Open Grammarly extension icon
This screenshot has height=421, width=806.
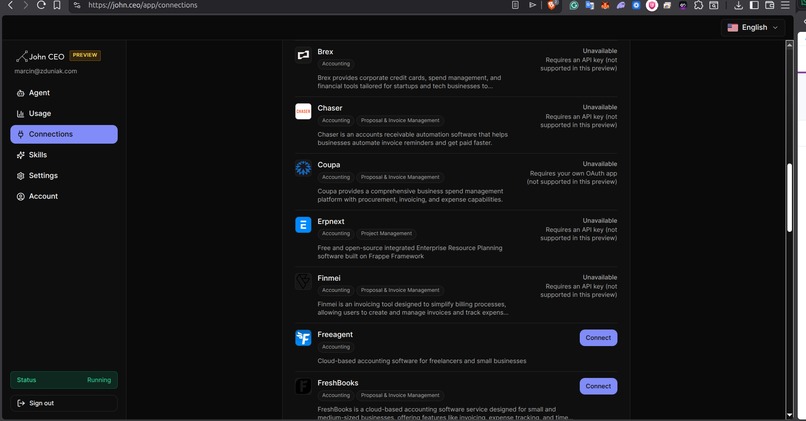click(574, 5)
